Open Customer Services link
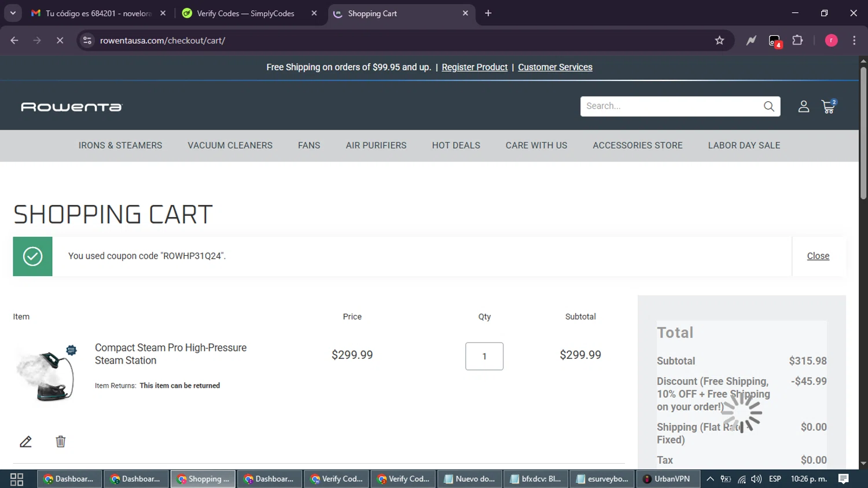 555,67
